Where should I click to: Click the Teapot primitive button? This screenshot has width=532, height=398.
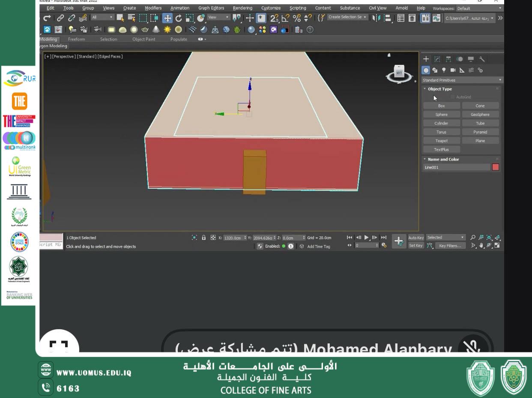441,141
